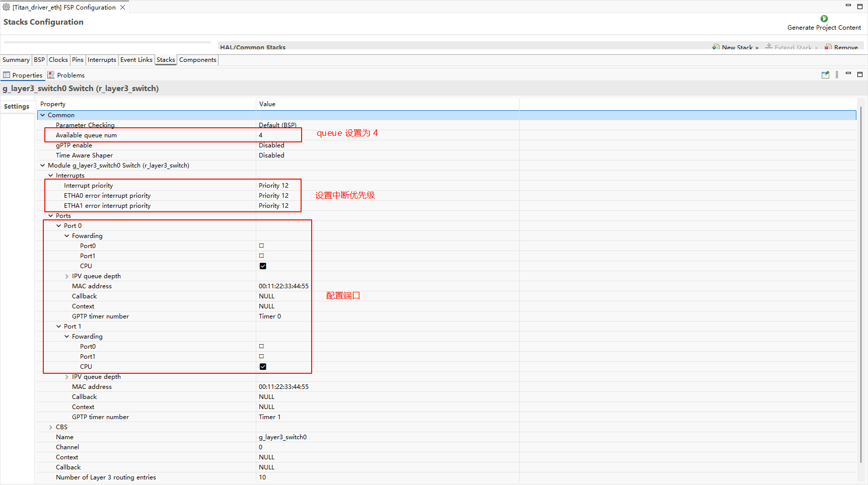This screenshot has height=485, width=868.
Task: Click the Problems view icon
Action: tap(51, 75)
